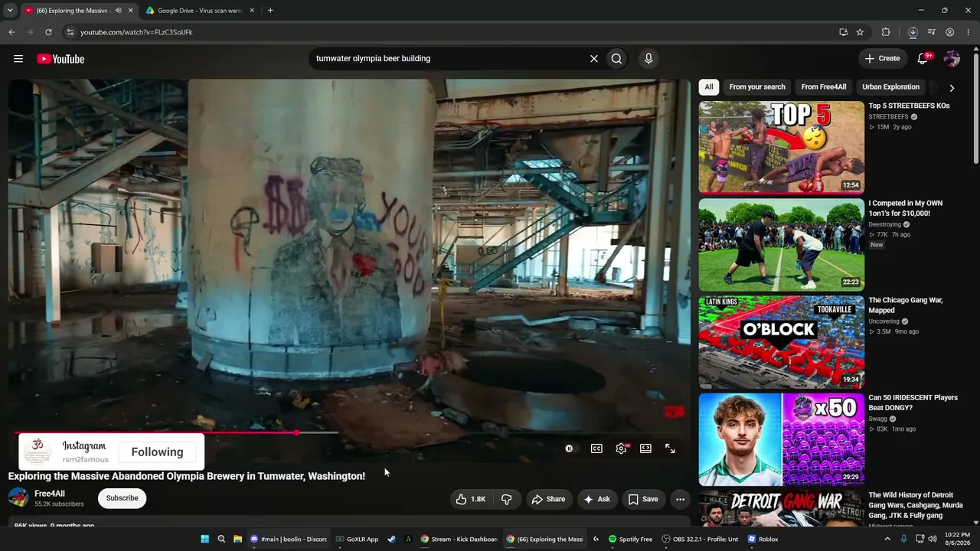This screenshot has height=551, width=980.
Task: Open a new browser tab
Action: point(270,11)
